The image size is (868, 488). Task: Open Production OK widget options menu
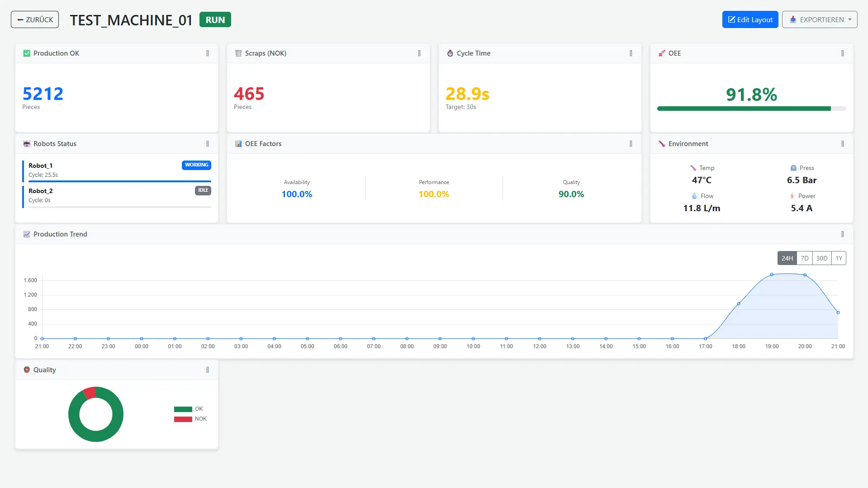click(208, 53)
